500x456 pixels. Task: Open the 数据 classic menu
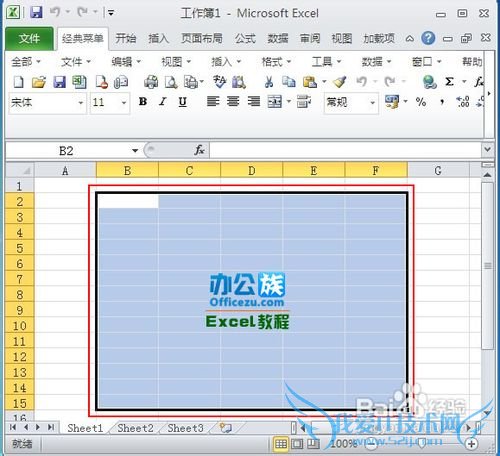377,62
